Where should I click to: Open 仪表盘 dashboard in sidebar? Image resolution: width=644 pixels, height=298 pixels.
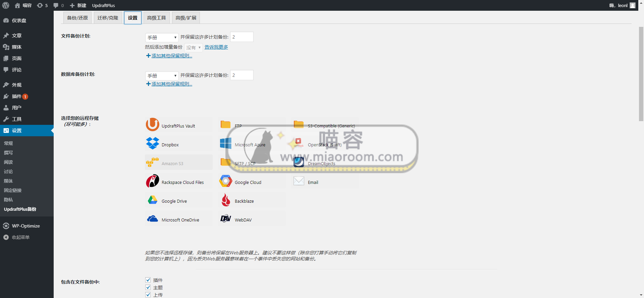pyautogui.click(x=27, y=20)
